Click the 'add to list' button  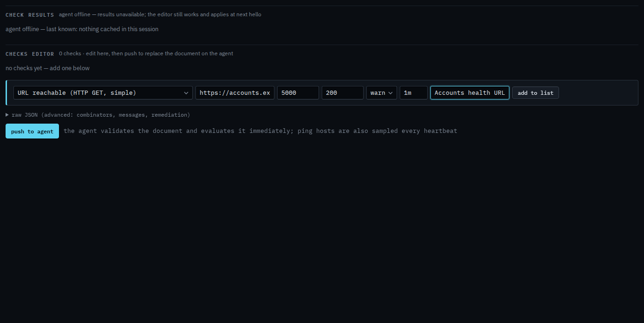[x=535, y=92]
